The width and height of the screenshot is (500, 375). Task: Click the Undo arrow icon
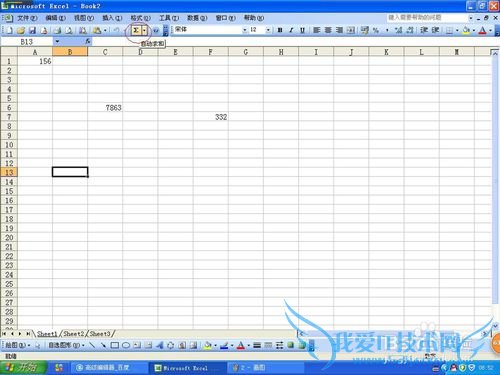[x=116, y=30]
